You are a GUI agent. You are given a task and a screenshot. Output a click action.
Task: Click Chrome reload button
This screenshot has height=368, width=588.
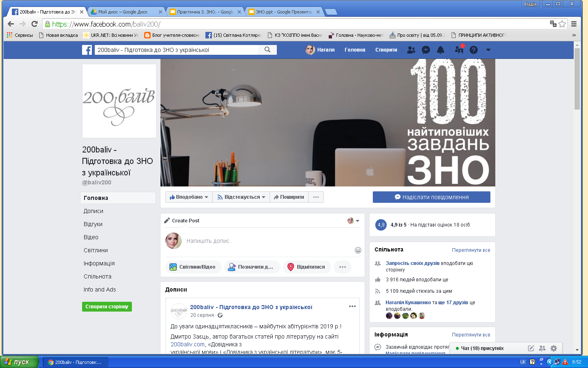click(34, 24)
